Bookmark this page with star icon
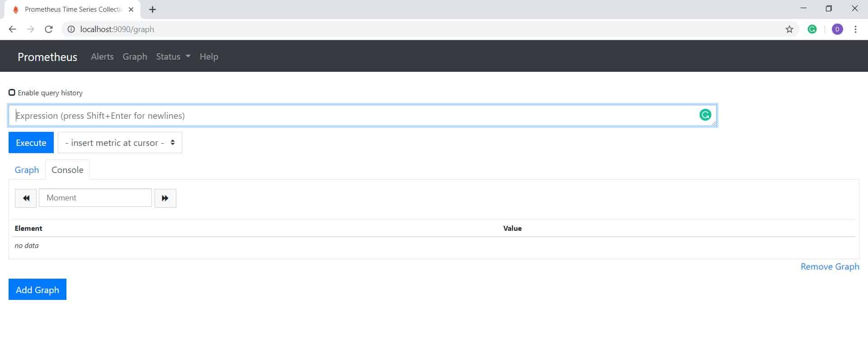 789,29
